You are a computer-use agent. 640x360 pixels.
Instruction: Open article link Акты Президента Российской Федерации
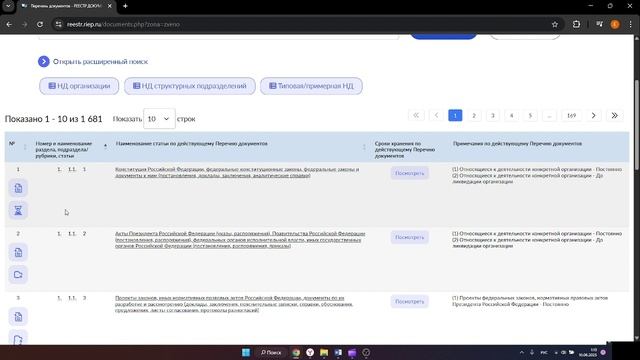(240, 240)
